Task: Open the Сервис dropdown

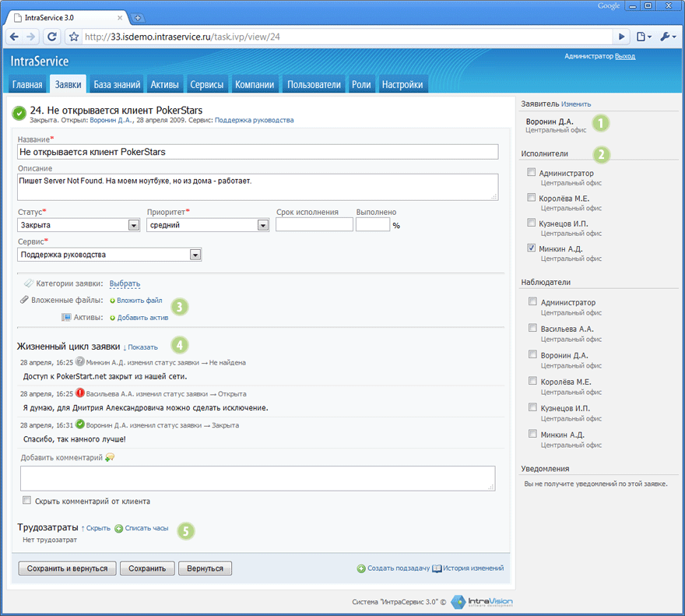Action: click(x=109, y=255)
